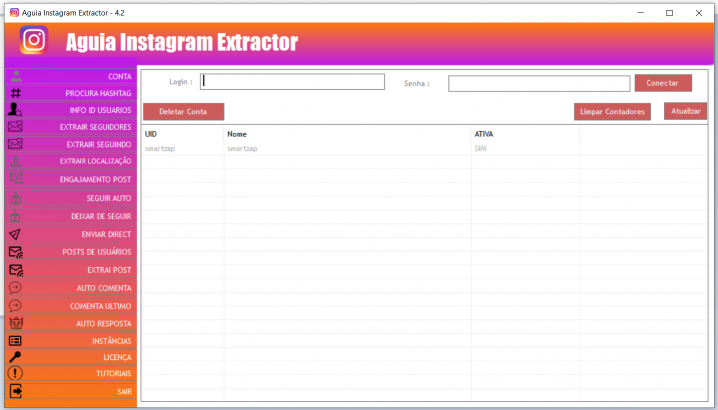Screen dimensions: 718x410
Task: Click the chat bubble icon for Comenta Ultimo
Action: point(15,306)
